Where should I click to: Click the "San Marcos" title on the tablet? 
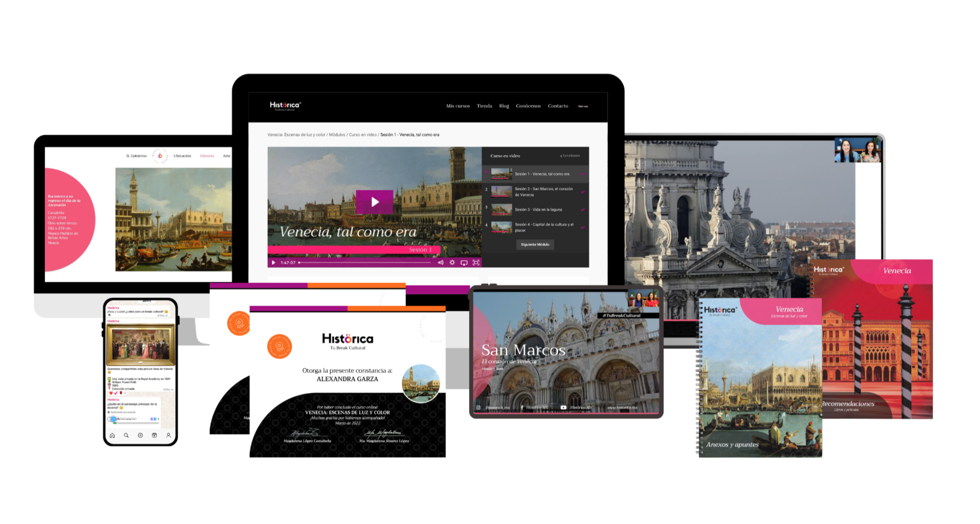(x=523, y=350)
